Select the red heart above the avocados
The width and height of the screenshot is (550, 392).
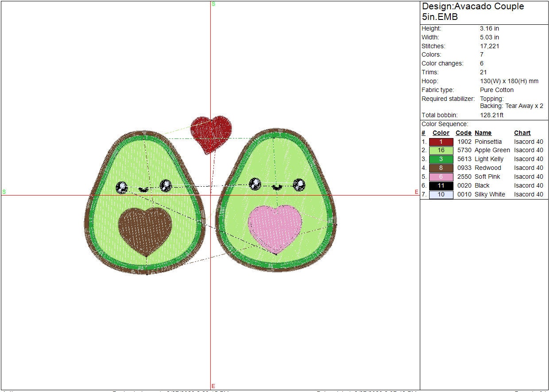click(211, 132)
